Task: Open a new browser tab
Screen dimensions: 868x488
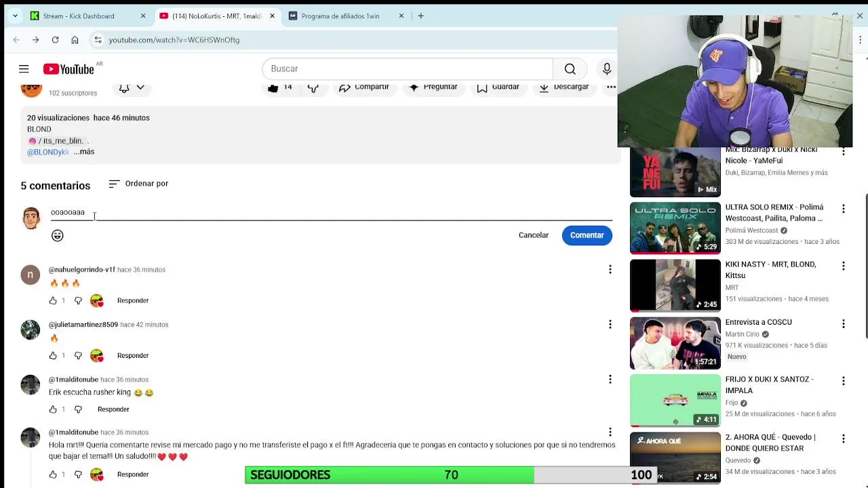Action: click(x=420, y=16)
